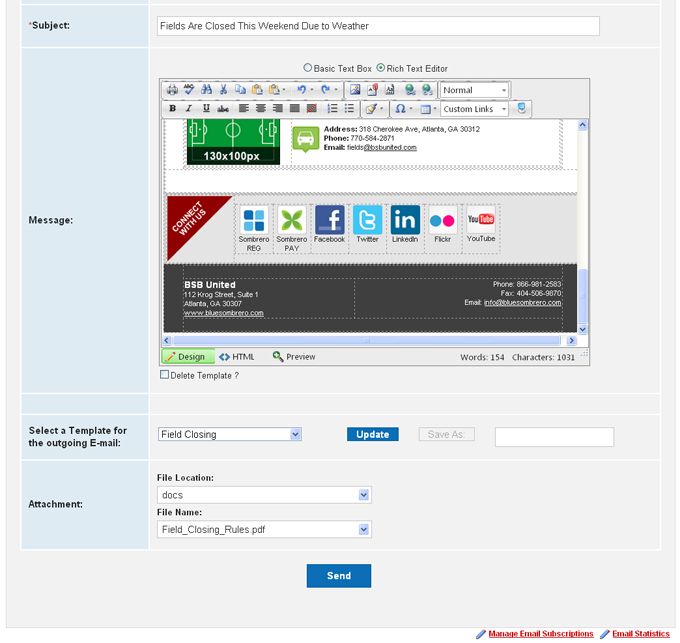The width and height of the screenshot is (680, 643).
Task: Toggle Italic formatting
Action: coord(189,108)
